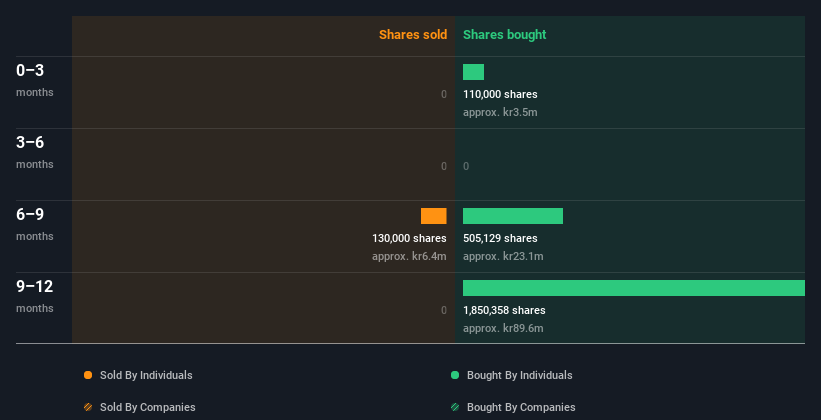Select the Bought By Individuals legend label

[x=519, y=375]
